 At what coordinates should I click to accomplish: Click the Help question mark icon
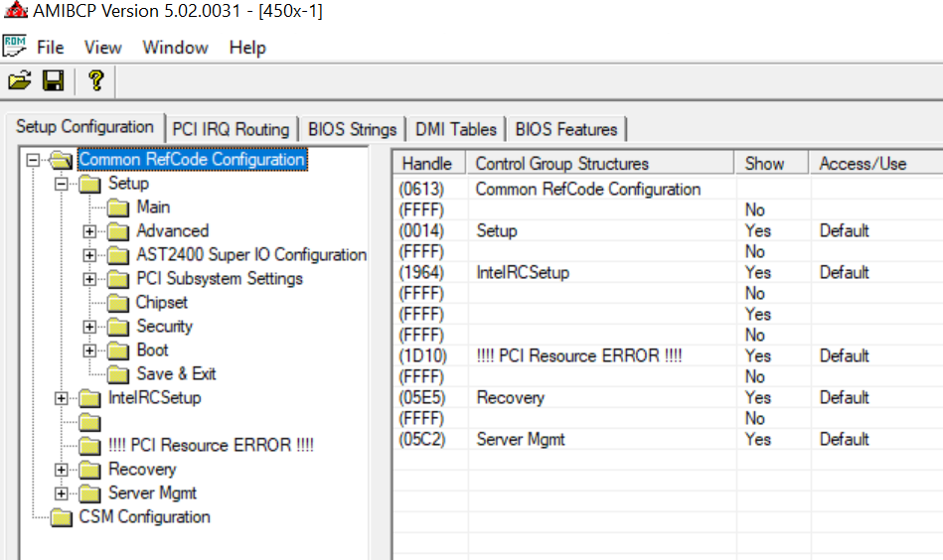click(x=95, y=80)
